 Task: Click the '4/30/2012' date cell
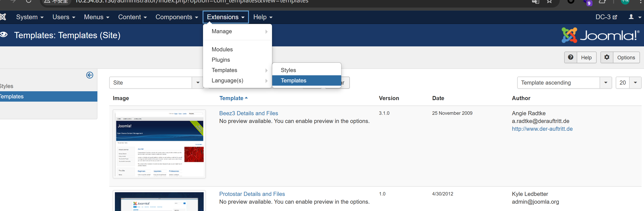click(442, 194)
